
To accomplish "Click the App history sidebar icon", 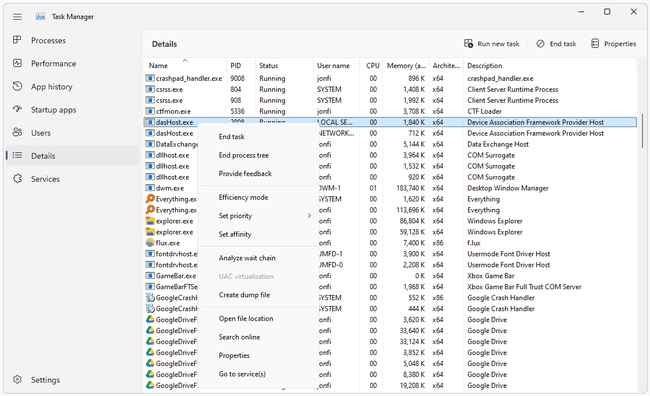I will pyautogui.click(x=17, y=86).
